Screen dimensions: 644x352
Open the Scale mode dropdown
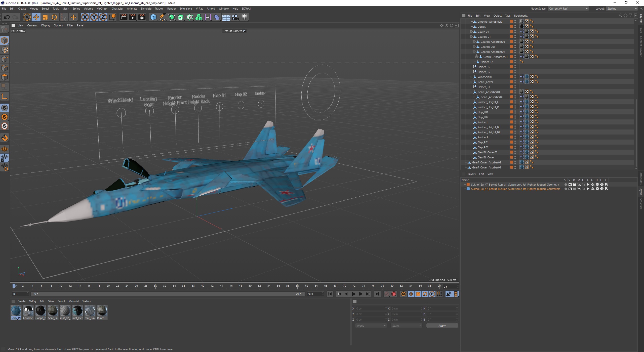point(406,326)
